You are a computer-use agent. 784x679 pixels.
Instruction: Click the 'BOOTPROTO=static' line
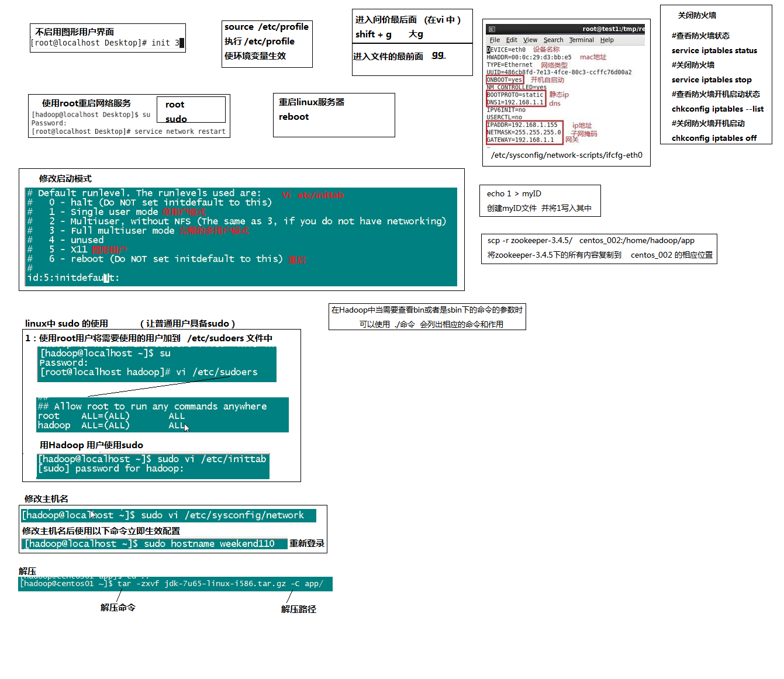[515, 95]
